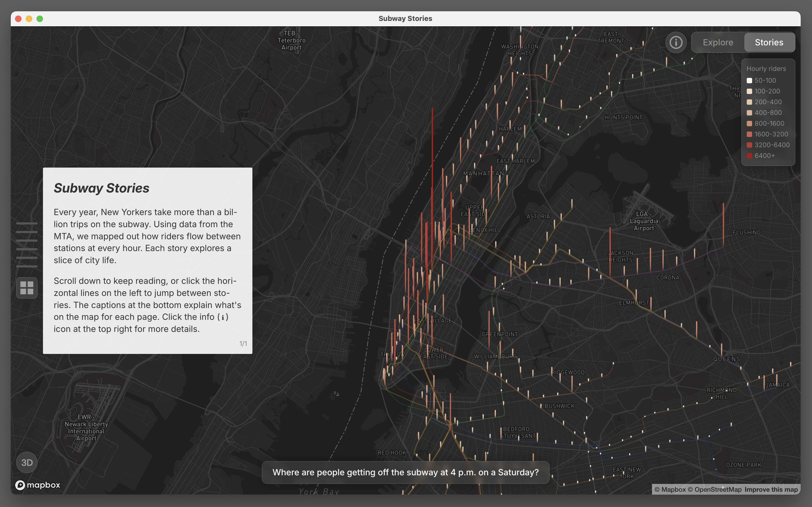Click the © Mapbox attribution link

(670, 490)
